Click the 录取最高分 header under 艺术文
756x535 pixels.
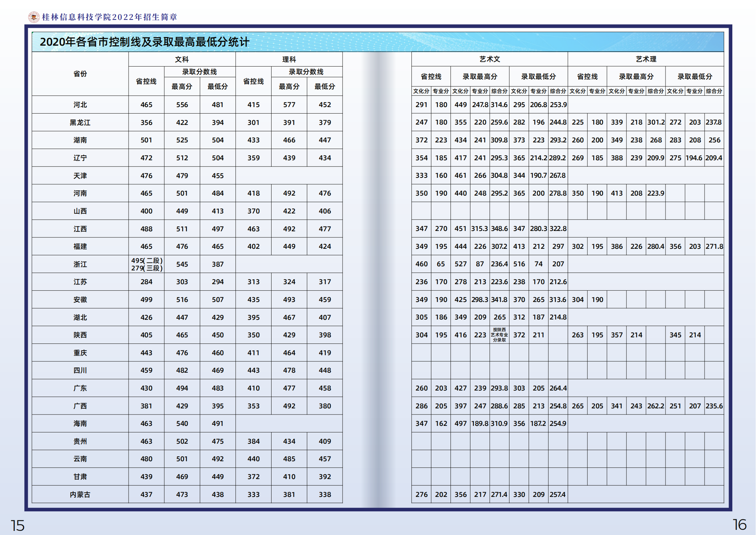pos(480,77)
